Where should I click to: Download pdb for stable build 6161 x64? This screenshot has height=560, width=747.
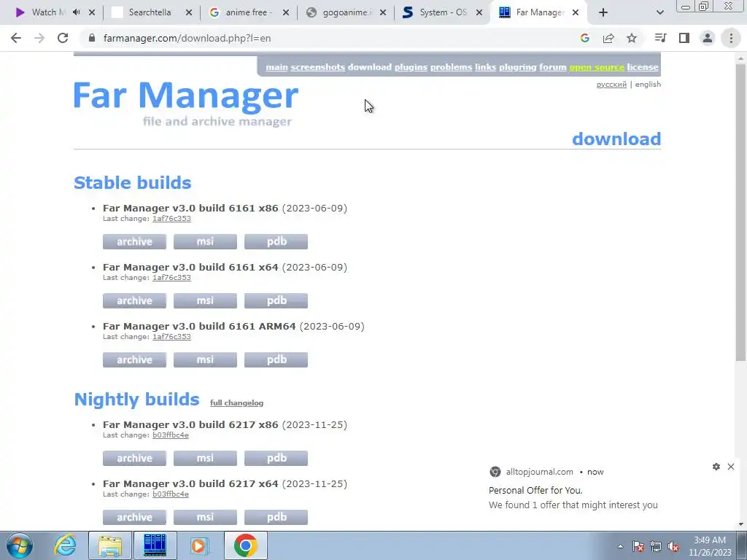[x=276, y=300]
